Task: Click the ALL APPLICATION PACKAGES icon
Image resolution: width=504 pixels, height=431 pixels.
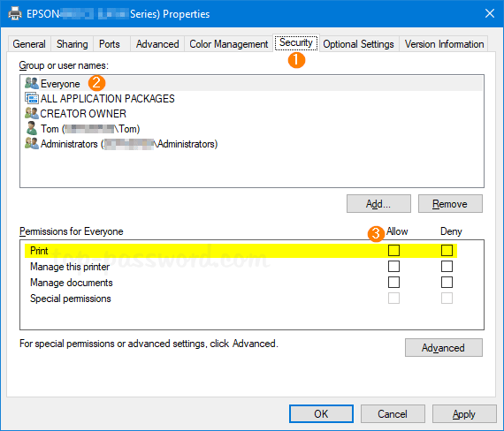Action: coord(32,98)
